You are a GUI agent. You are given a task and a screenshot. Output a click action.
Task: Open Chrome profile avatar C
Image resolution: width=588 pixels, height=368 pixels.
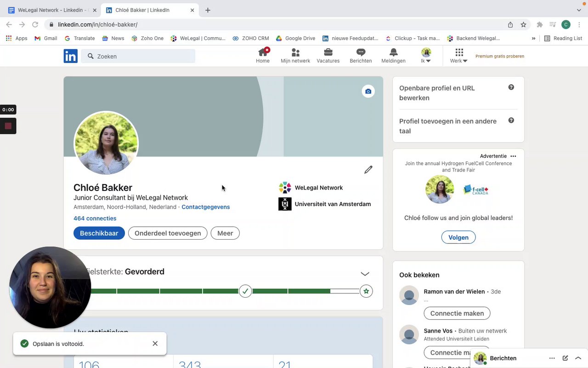pos(566,24)
